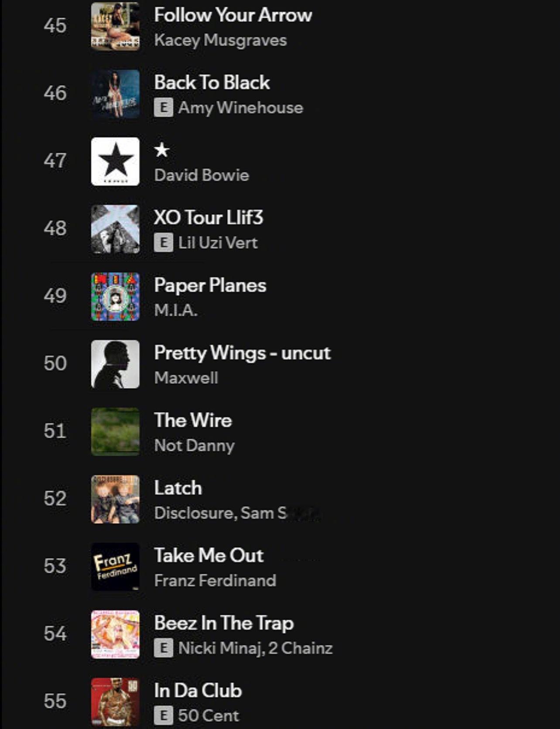This screenshot has width=560, height=729.
Task: Click David Bowie's black star album cover
Action: (x=115, y=161)
